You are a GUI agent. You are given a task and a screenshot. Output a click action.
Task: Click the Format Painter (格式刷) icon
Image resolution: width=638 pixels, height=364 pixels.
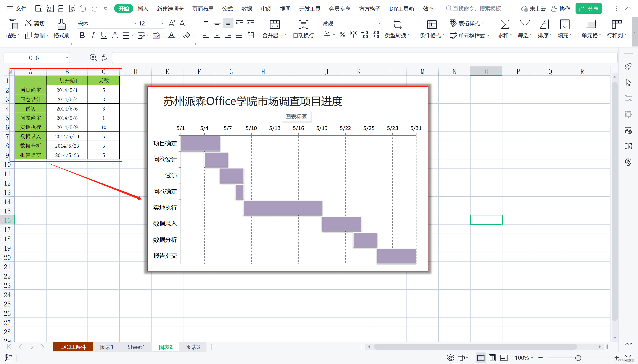(61, 25)
